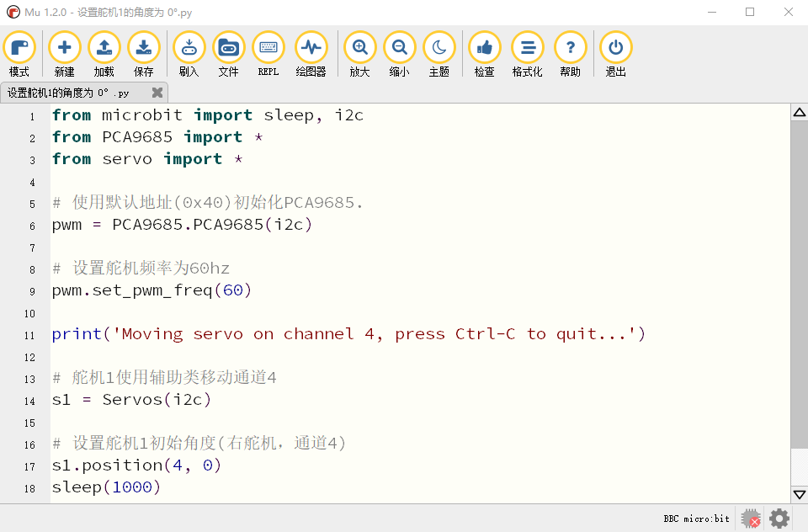Save the script with 保存

coord(144,54)
